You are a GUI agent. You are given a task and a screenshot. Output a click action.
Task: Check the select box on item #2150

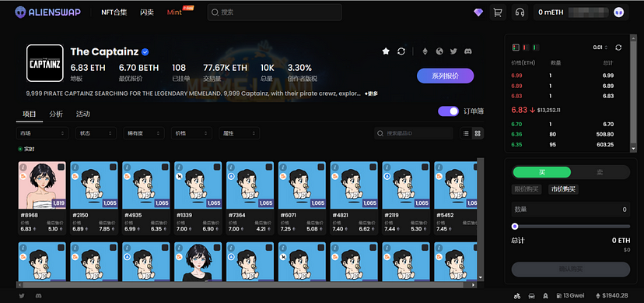click(x=113, y=167)
